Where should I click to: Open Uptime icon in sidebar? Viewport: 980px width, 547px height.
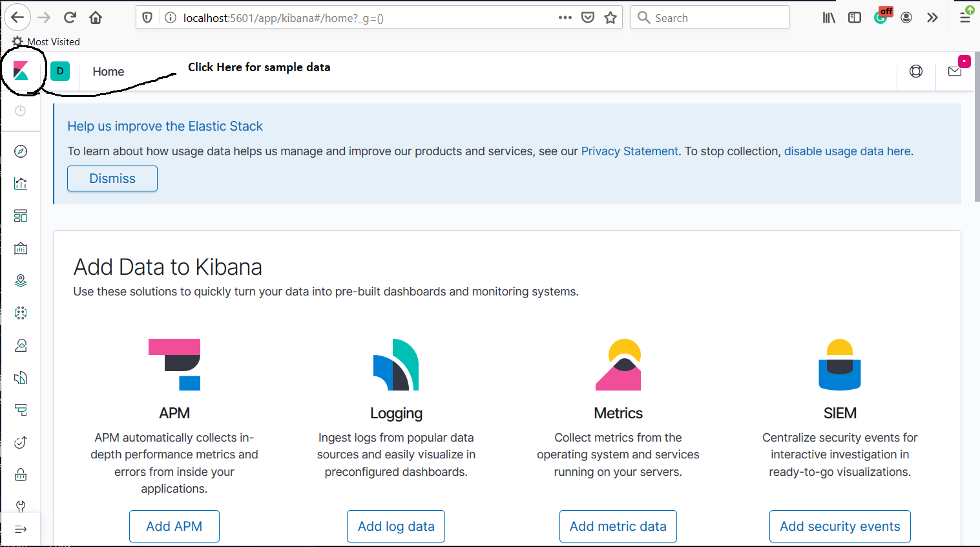click(21, 442)
